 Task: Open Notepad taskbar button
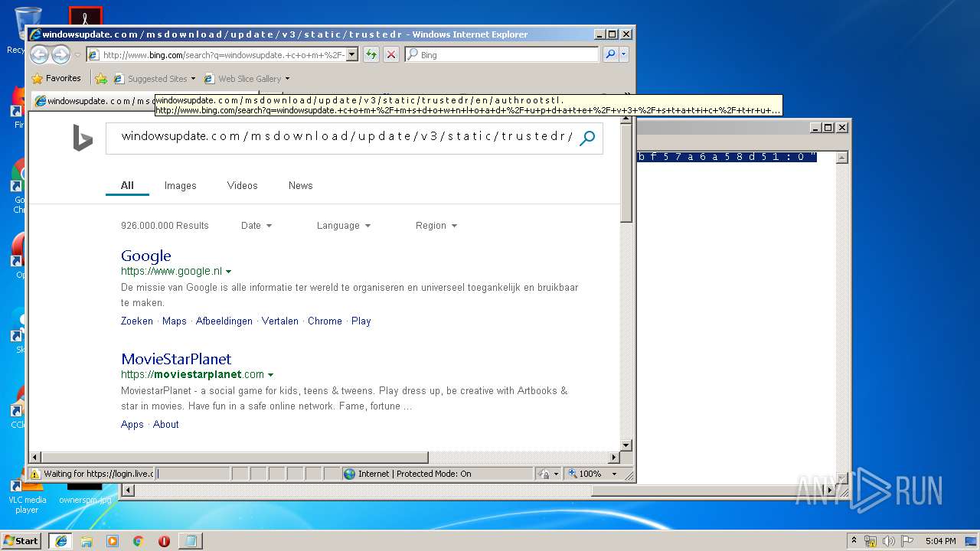pyautogui.click(x=191, y=541)
